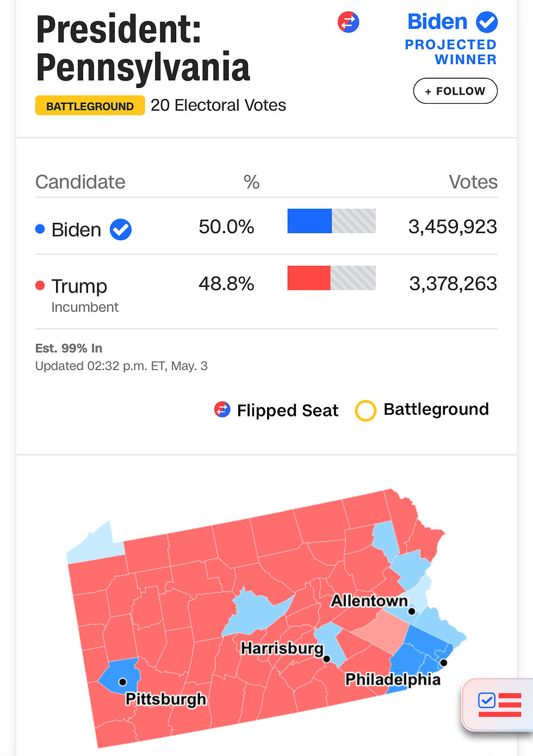This screenshot has width=533, height=756.
Task: Click the Candidate column header
Action: click(80, 182)
